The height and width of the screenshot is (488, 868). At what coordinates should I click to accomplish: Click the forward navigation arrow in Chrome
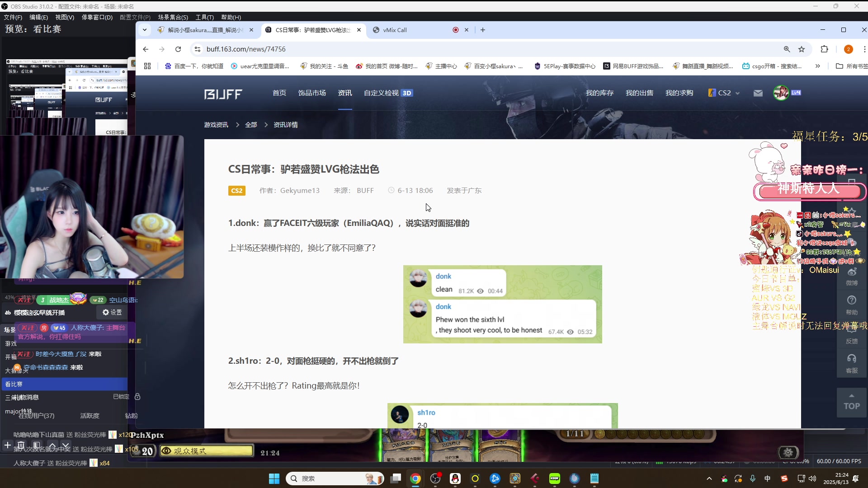click(162, 49)
